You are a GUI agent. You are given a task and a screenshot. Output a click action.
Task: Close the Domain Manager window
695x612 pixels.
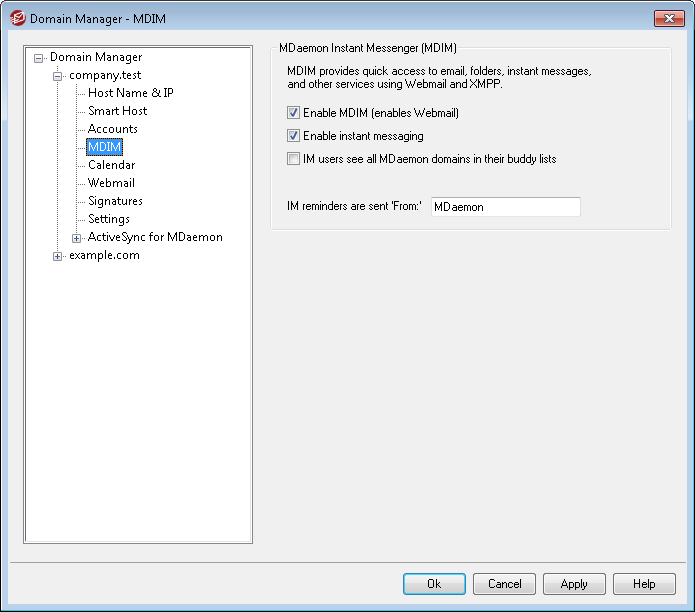(x=669, y=18)
